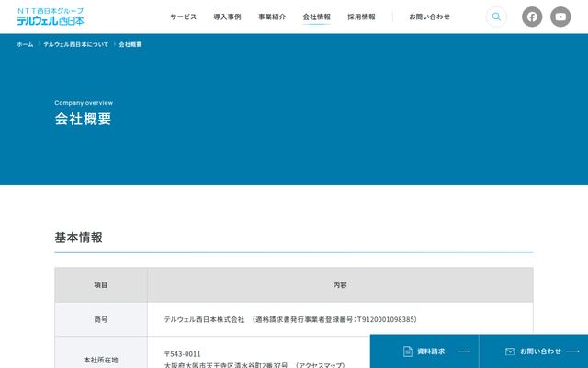The height and width of the screenshot is (368, 588).
Task: Select the Company overview subtitle
Action: 84,103
